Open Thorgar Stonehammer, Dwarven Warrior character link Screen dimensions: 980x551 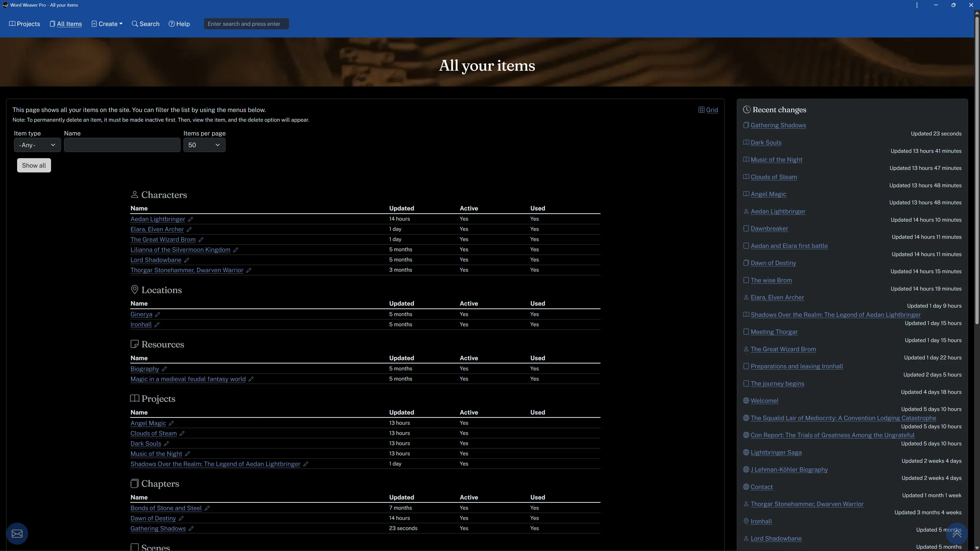coord(187,270)
